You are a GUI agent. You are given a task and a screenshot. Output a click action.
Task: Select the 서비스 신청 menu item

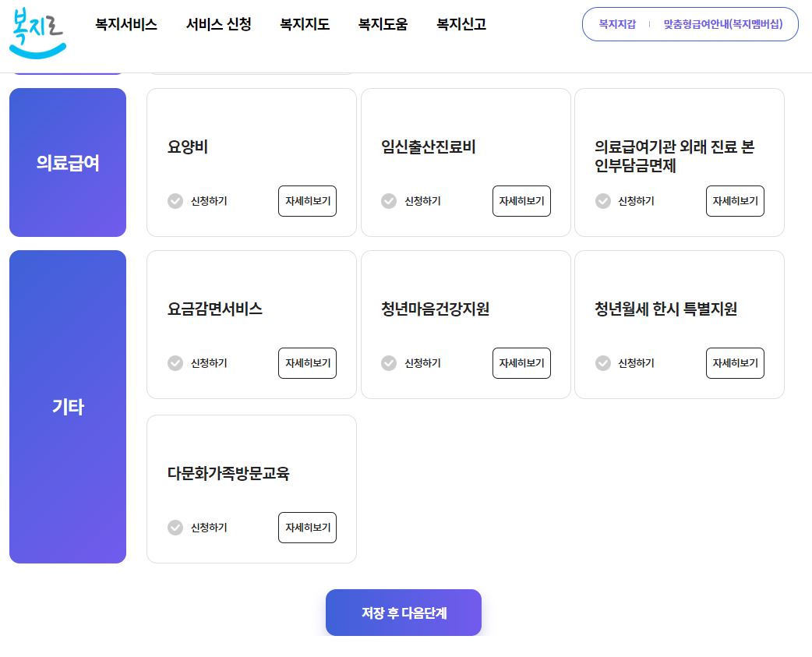[218, 24]
